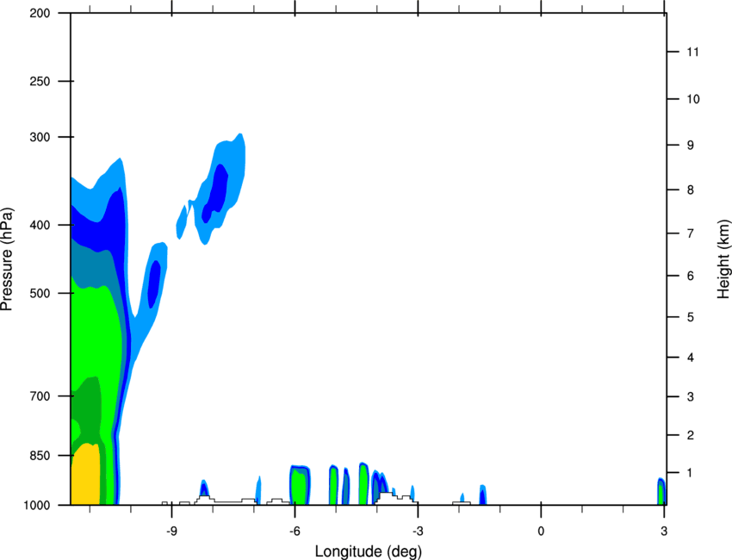Screen dimensions: 732x560
Task: Select the 200 pressure tick label
Action: [x=40, y=13]
